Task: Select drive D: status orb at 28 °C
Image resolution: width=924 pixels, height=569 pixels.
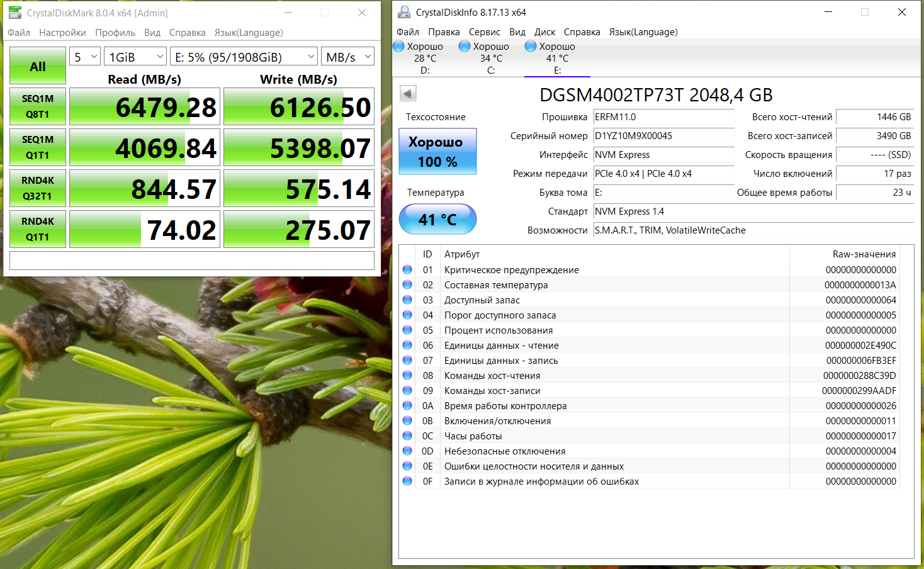Action: point(398,46)
